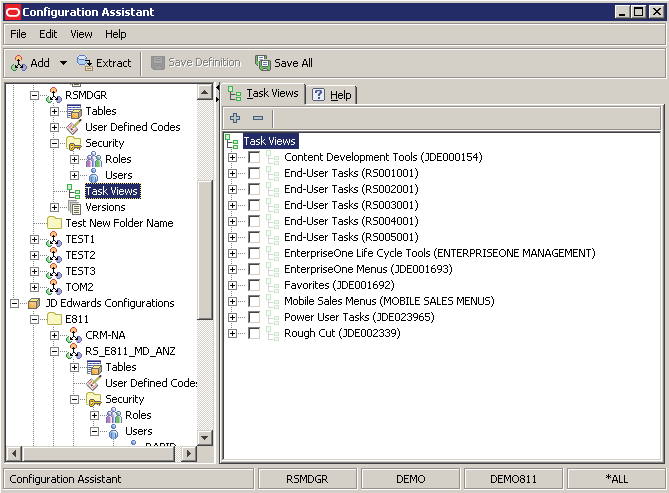Viewport: 669px width, 493px height.
Task: Click the left tree scroll up arrow
Action: [x=205, y=92]
